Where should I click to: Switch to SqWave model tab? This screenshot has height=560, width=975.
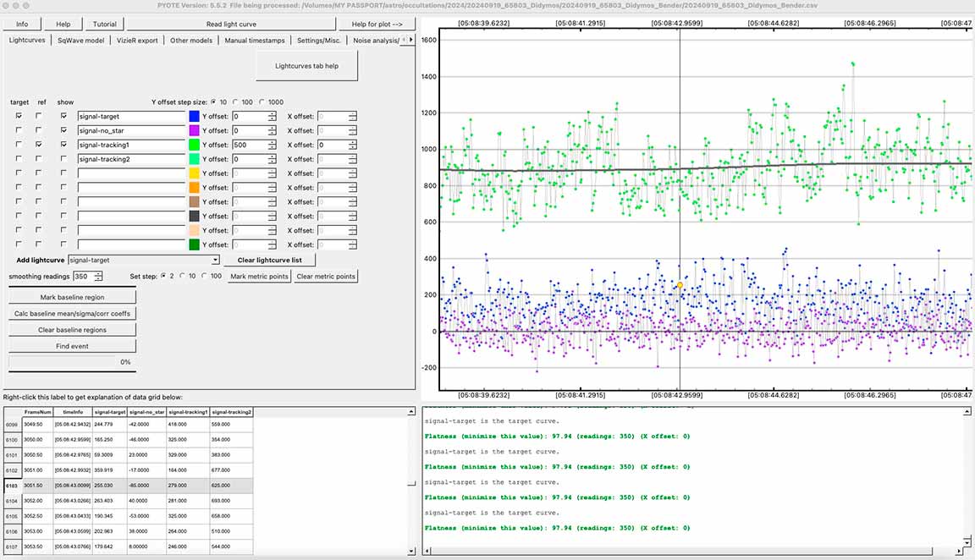pyautogui.click(x=81, y=41)
